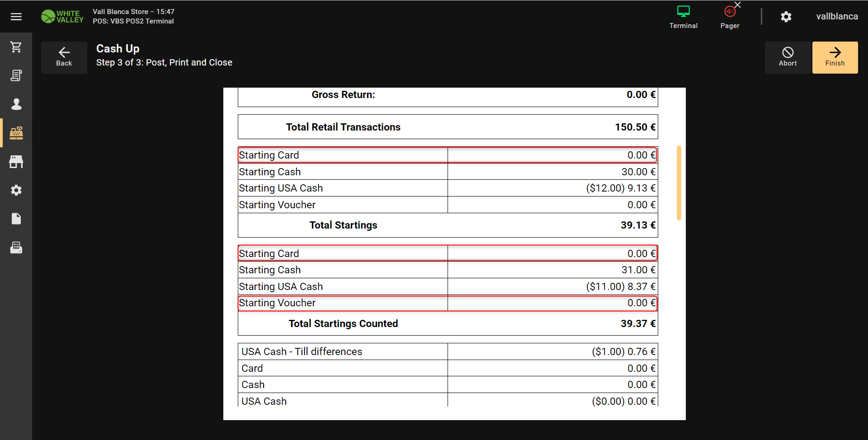Screen dimensions: 868x440
Task: Click the White Valley logo
Action: click(x=62, y=17)
